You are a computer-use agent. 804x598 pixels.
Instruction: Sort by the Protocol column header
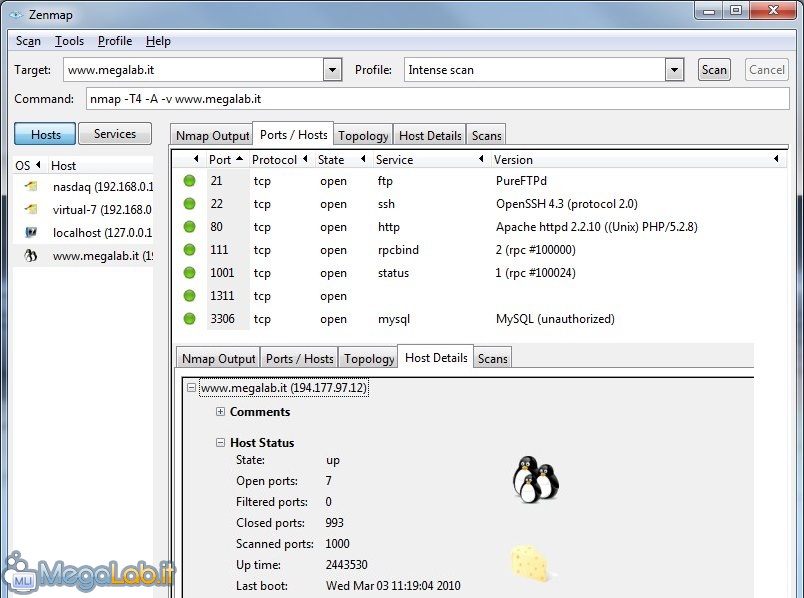click(279, 160)
